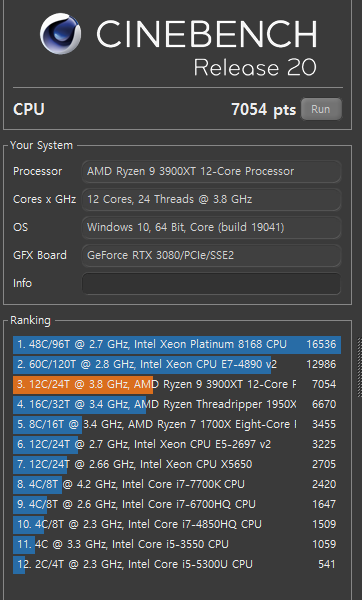Image resolution: width=362 pixels, height=600 pixels.
Task: Select the highlighted Ryzen 9 3900XT ranking row
Action: pos(177,385)
